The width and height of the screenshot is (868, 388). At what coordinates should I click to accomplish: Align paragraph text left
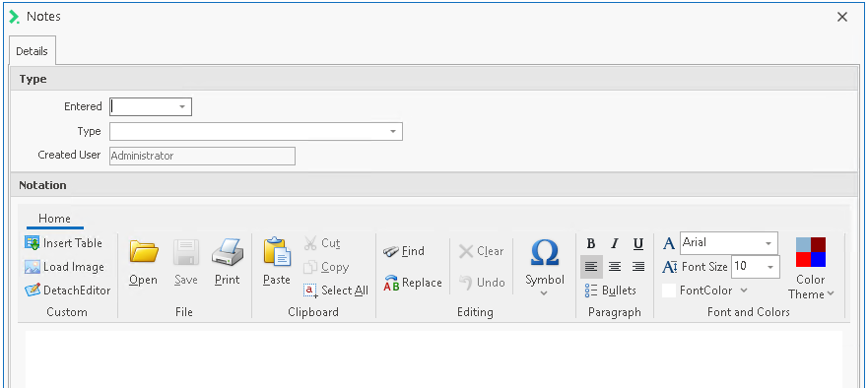pos(591,267)
